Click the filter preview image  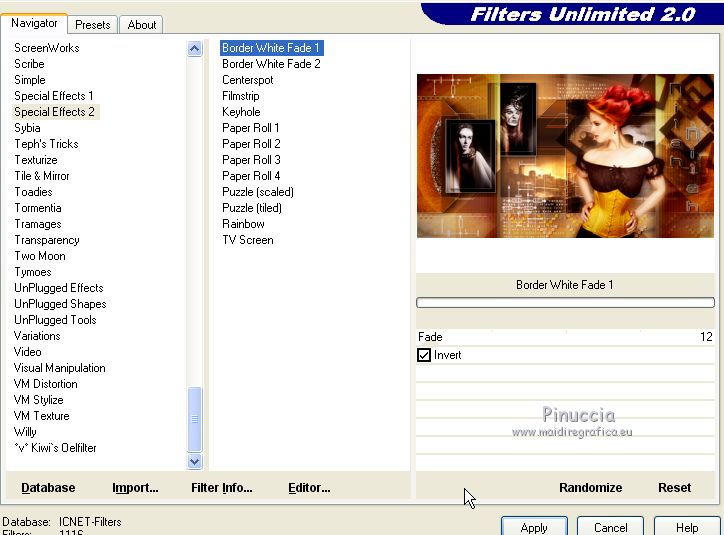(x=565, y=156)
